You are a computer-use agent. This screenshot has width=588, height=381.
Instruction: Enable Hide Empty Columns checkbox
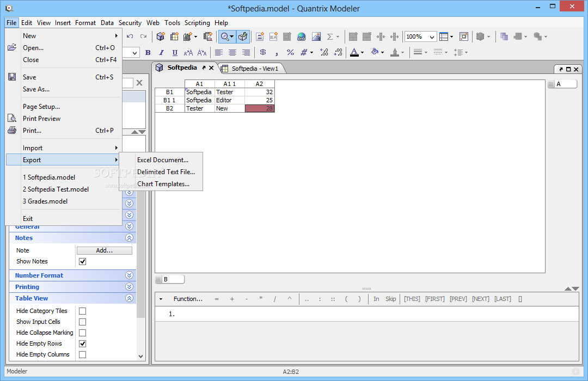pyautogui.click(x=83, y=354)
